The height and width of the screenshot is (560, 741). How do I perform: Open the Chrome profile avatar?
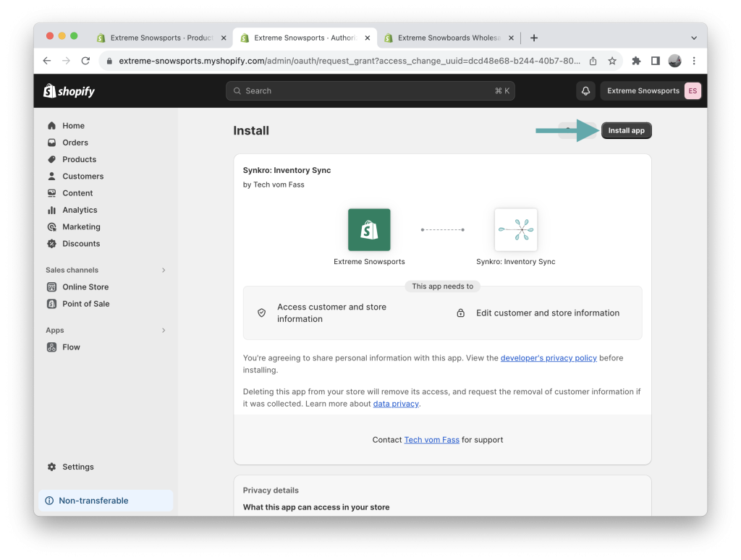(x=675, y=61)
